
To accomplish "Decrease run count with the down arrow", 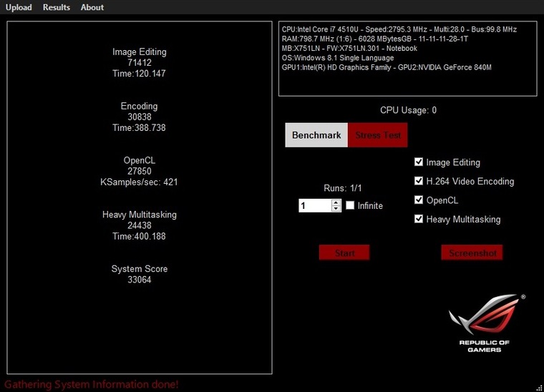I will (x=336, y=208).
